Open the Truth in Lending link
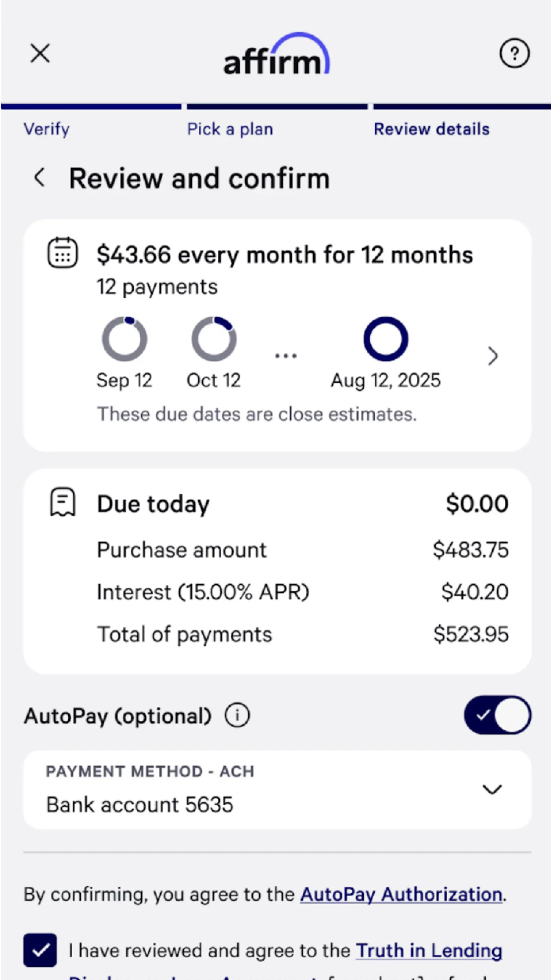The height and width of the screenshot is (980, 551). pos(429,950)
